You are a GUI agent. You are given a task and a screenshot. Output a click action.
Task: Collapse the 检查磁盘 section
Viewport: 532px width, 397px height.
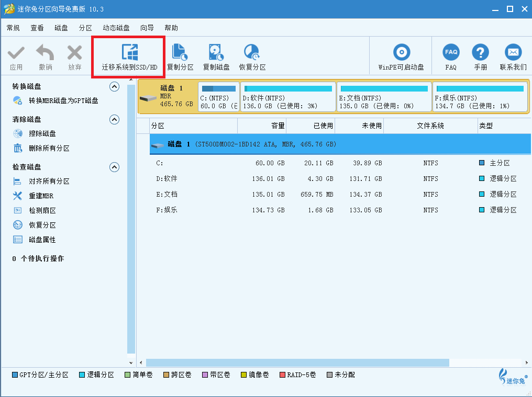coord(114,167)
